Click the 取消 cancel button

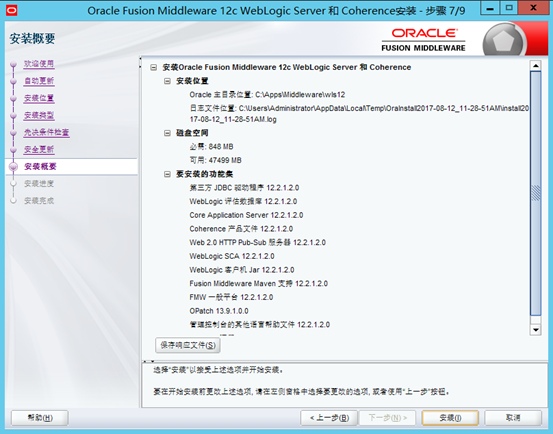[513, 418]
